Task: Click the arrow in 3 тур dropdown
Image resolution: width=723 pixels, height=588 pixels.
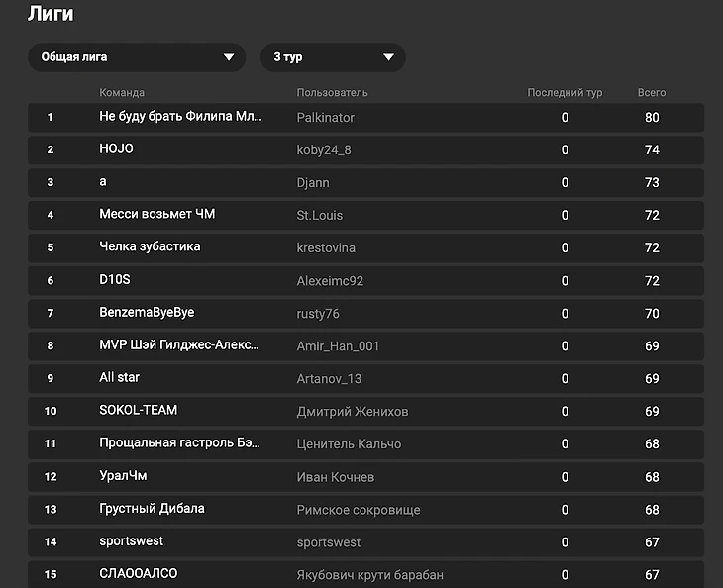Action: click(x=389, y=57)
